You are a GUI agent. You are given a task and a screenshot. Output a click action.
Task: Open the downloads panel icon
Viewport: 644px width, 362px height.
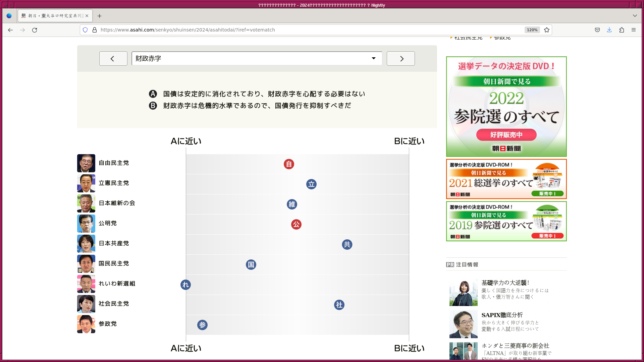[609, 30]
